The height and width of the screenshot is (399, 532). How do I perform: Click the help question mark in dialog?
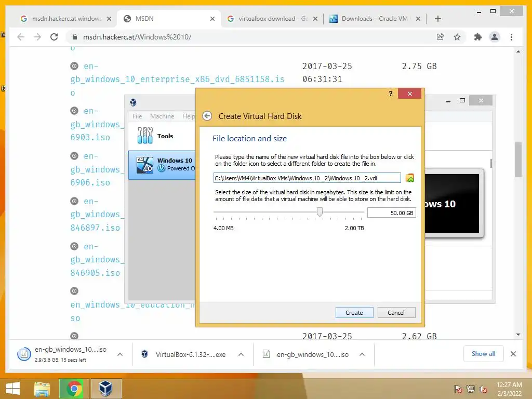click(391, 94)
